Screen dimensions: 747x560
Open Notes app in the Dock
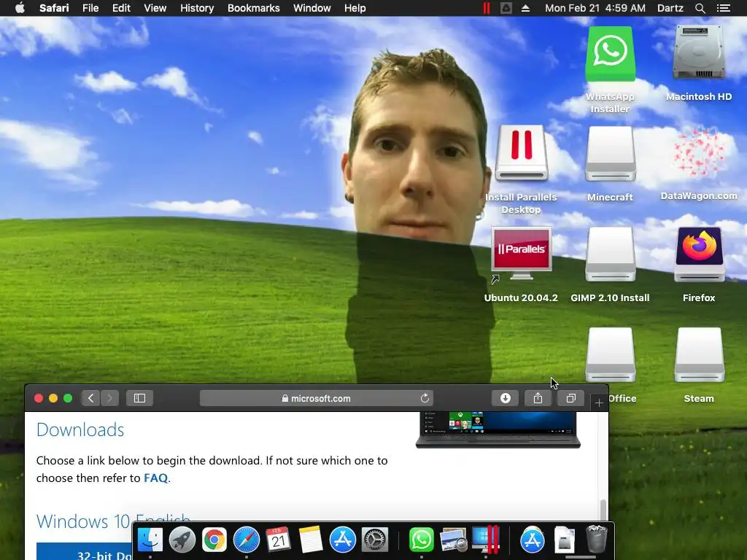[311, 540]
